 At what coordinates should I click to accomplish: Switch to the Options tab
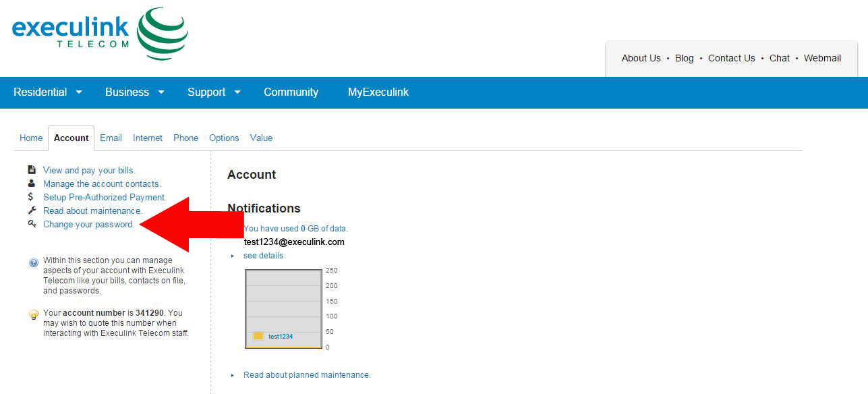pos(224,138)
